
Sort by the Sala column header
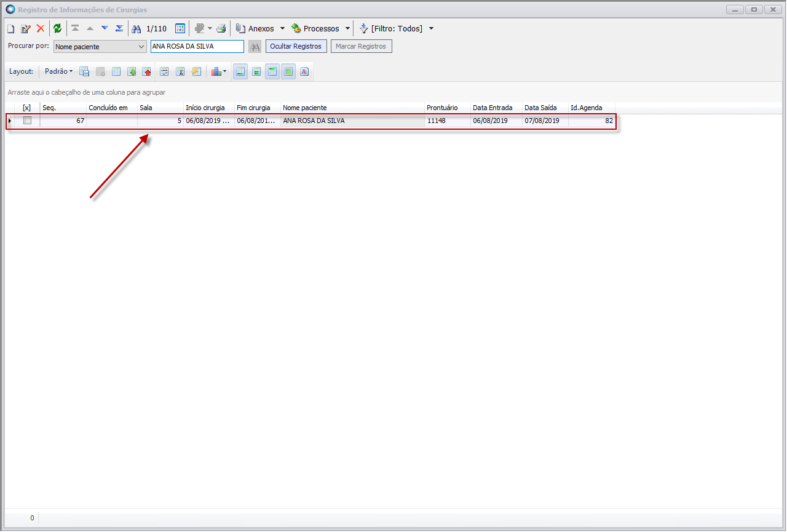160,108
